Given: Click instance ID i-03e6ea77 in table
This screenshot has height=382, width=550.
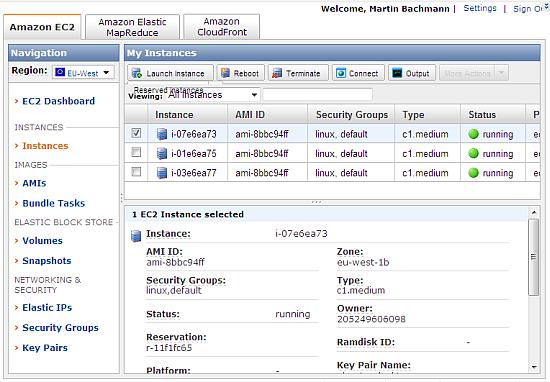Looking at the screenshot, I should 194,173.
